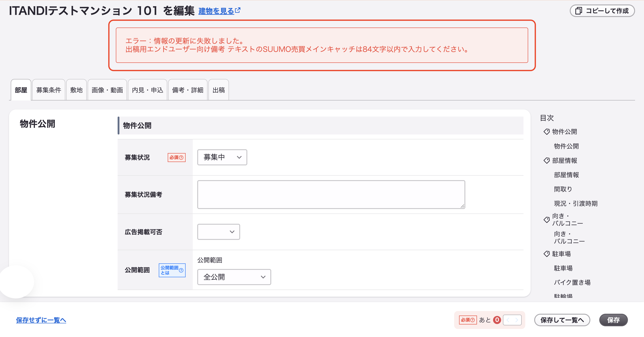Click the 必須 badge in the footer
This screenshot has height=337, width=644.
pos(468,320)
